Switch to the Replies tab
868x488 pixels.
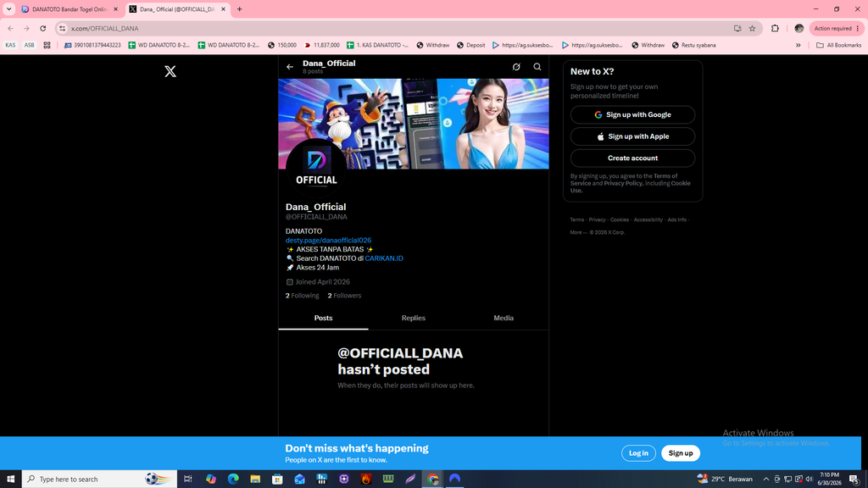[x=414, y=319]
